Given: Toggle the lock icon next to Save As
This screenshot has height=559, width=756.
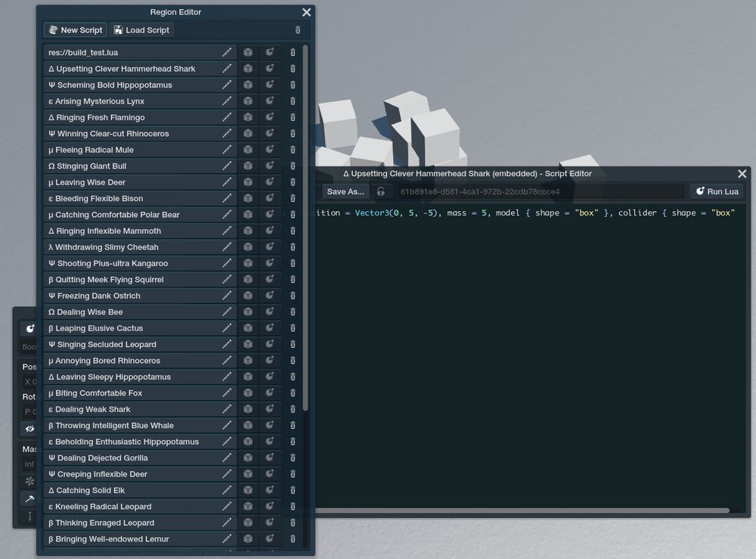Looking at the screenshot, I should point(381,191).
